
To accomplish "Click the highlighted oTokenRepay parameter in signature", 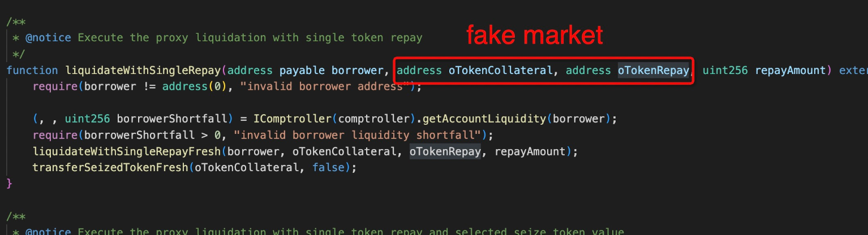I will click(x=653, y=71).
